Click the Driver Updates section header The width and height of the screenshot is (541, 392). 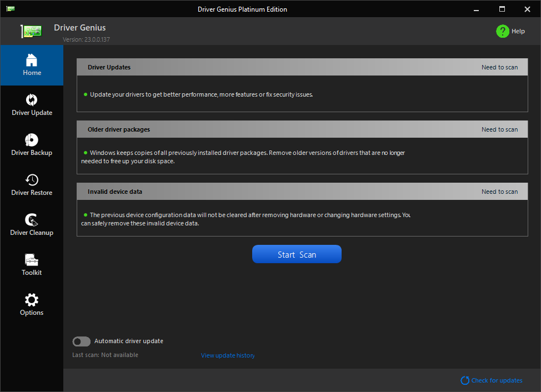click(x=302, y=67)
